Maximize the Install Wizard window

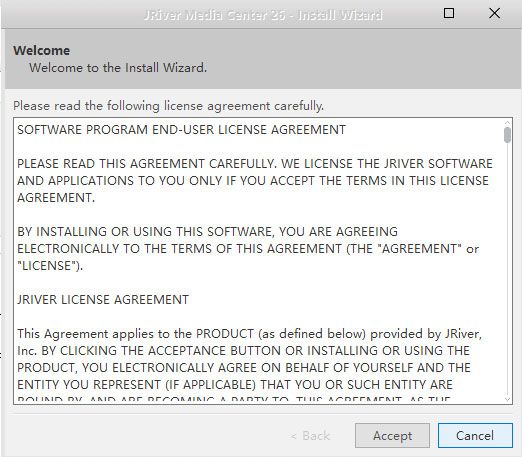click(449, 13)
